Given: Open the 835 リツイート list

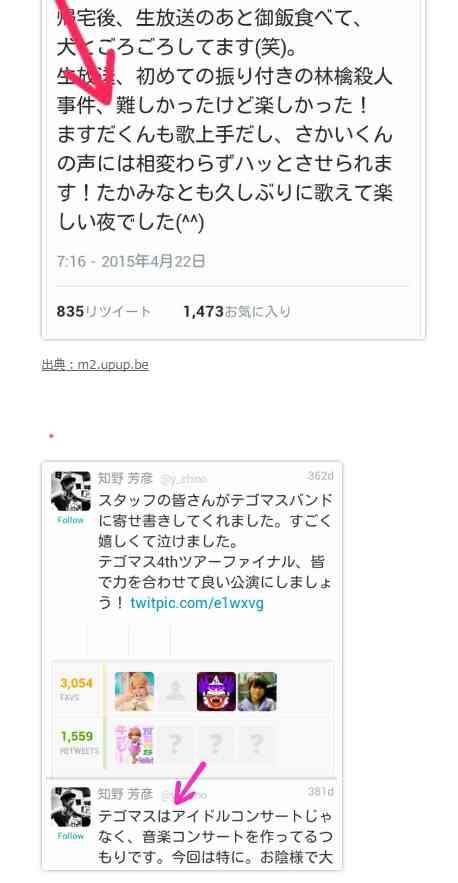Looking at the screenshot, I should (x=104, y=311).
